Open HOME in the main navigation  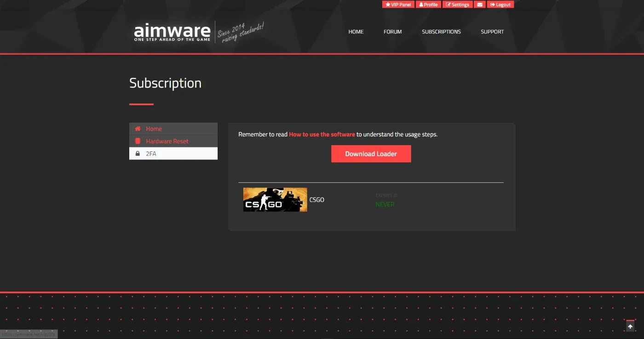[356, 32]
